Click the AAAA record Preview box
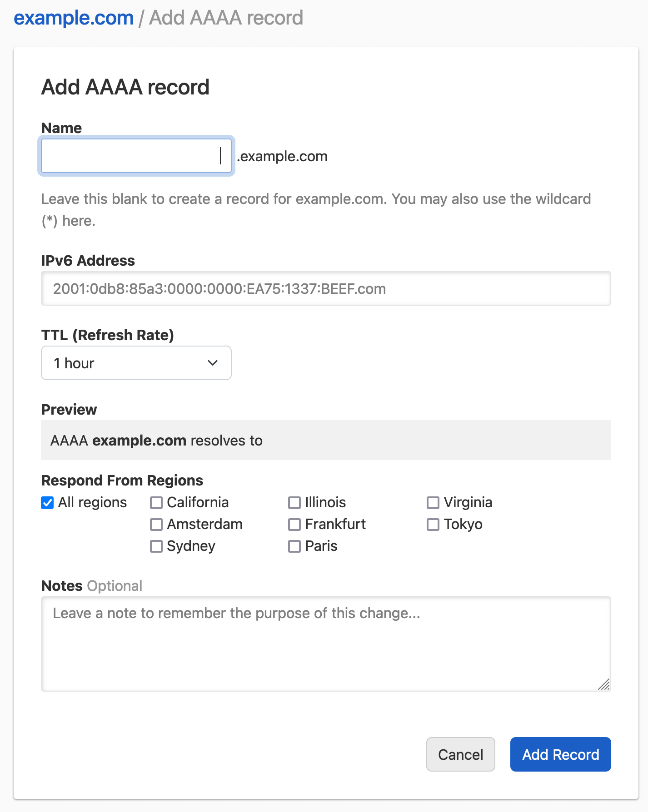This screenshot has height=812, width=648. tap(325, 440)
